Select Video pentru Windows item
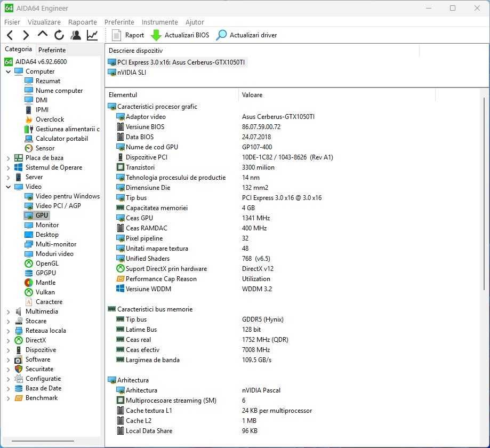Viewport: 490px width, 448px height. (x=68, y=196)
